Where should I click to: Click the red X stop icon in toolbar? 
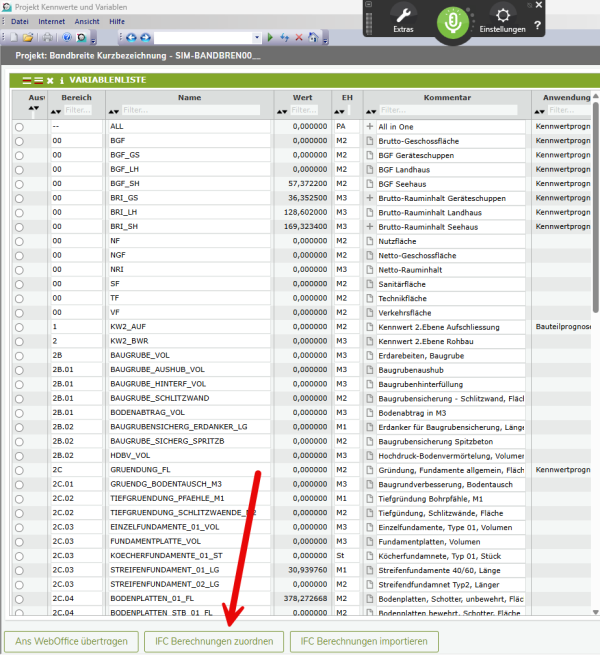pos(299,37)
